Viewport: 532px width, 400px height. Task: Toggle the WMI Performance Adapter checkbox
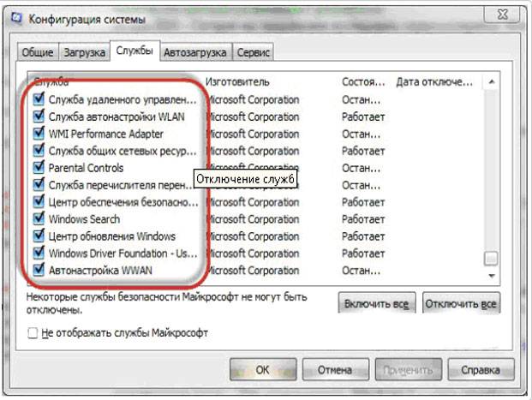coord(39,134)
